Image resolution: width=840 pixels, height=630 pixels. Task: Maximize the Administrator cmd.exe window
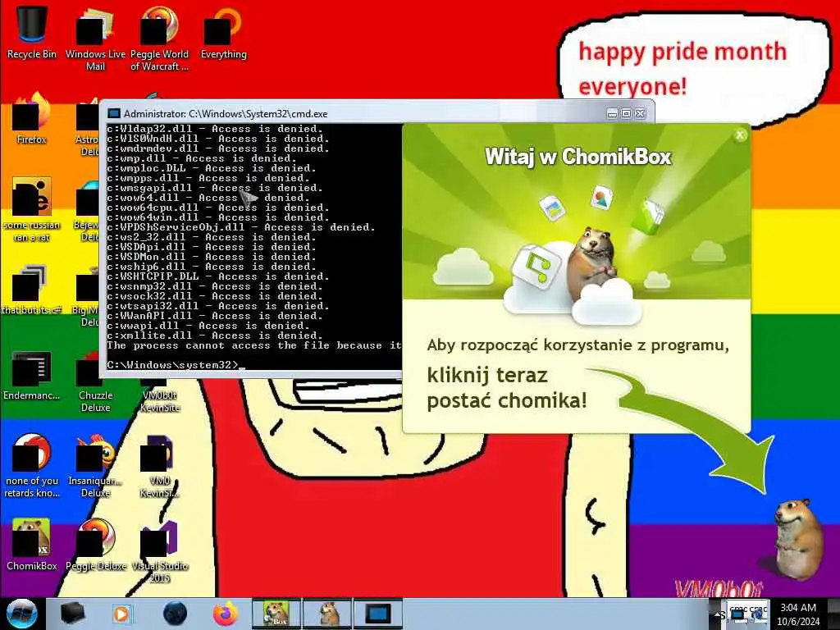(x=626, y=113)
